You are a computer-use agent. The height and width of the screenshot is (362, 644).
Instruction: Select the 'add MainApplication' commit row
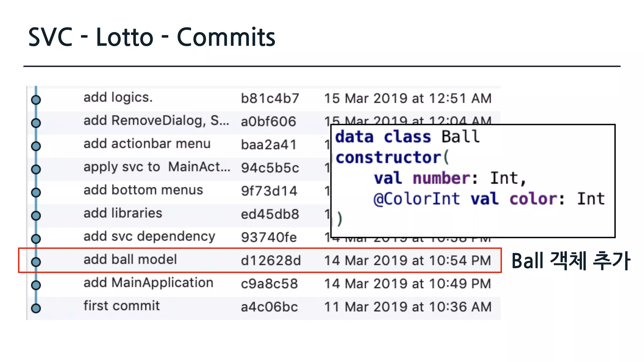coord(148,283)
